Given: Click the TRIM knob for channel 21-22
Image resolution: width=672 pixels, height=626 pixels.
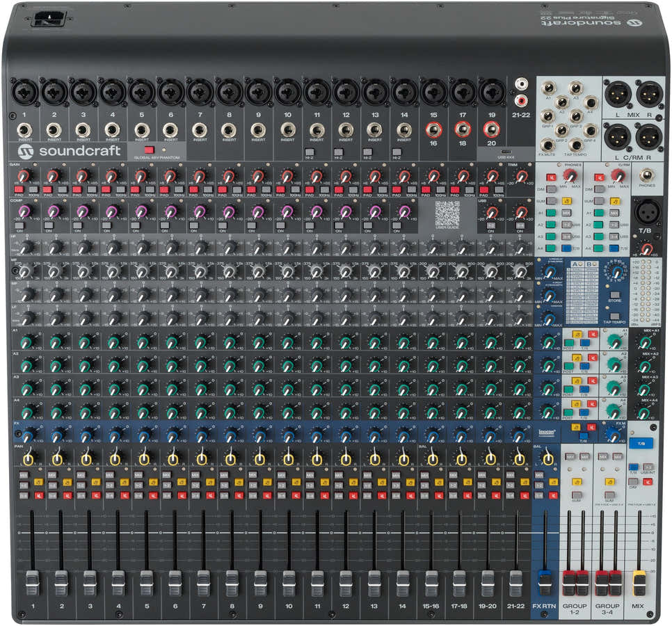Looking at the screenshot, I should [x=521, y=176].
